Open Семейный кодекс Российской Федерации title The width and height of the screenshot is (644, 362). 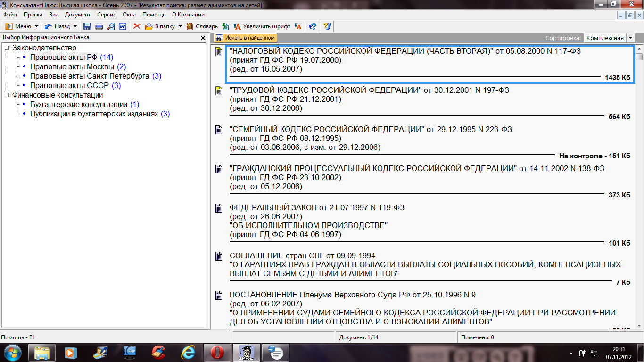371,129
